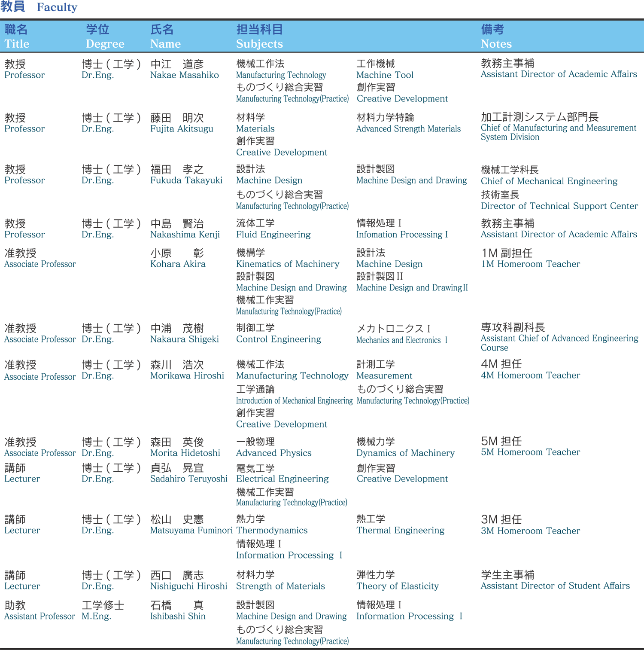Image resolution: width=644 pixels, height=650 pixels.
Task: Click 'Assistant Director of Student Affairs' note
Action: point(555,586)
